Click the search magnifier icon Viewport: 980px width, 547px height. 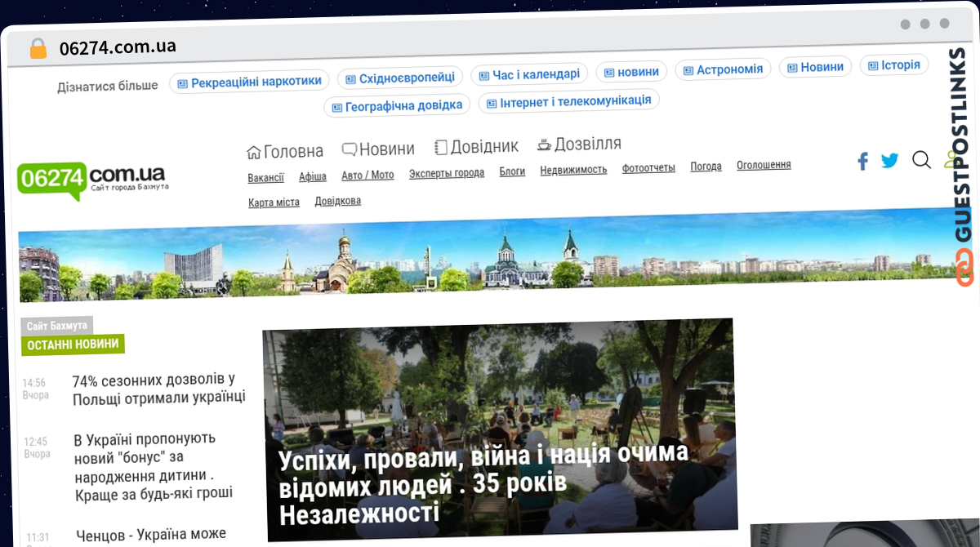[921, 160]
